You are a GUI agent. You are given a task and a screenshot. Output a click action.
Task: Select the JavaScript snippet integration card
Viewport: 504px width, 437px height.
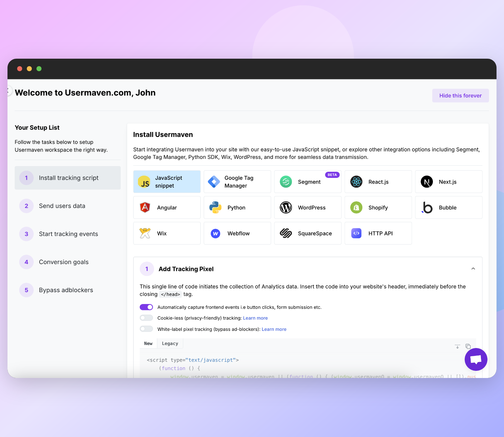coord(167,182)
